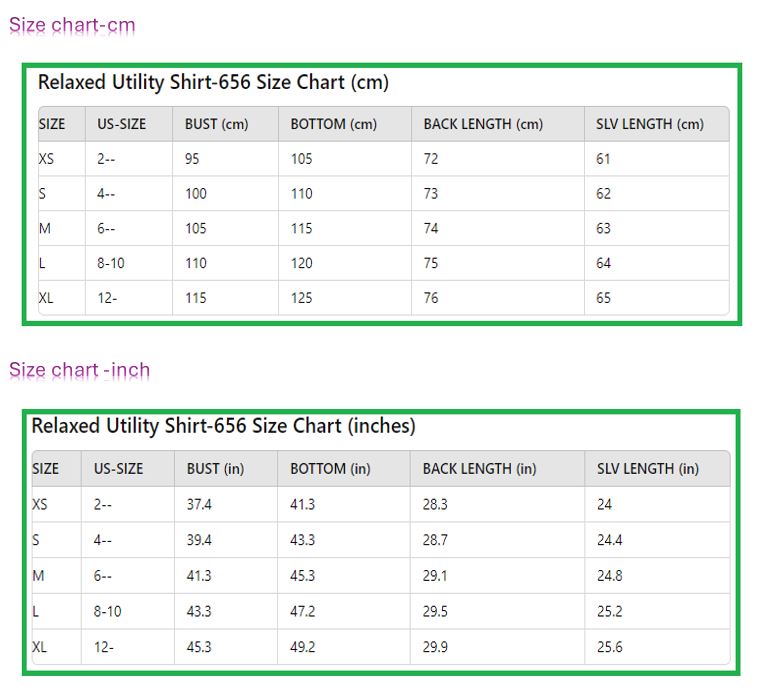Click the BUST (cm) column header
Viewport: 761px width, 698px height.
[x=216, y=124]
